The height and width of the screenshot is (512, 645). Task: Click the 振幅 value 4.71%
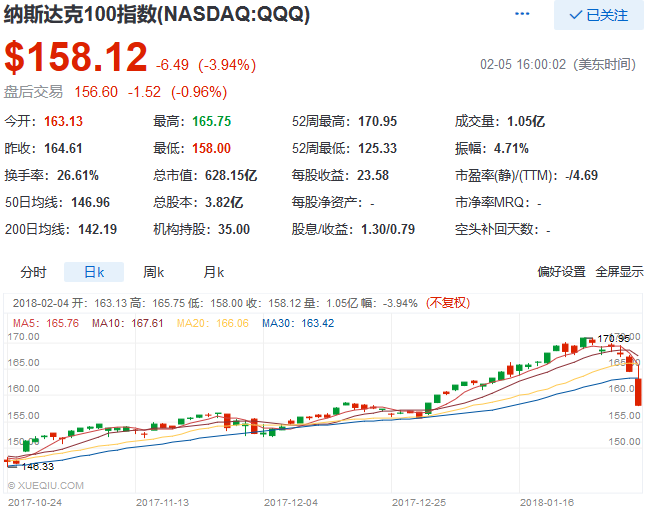(x=511, y=148)
